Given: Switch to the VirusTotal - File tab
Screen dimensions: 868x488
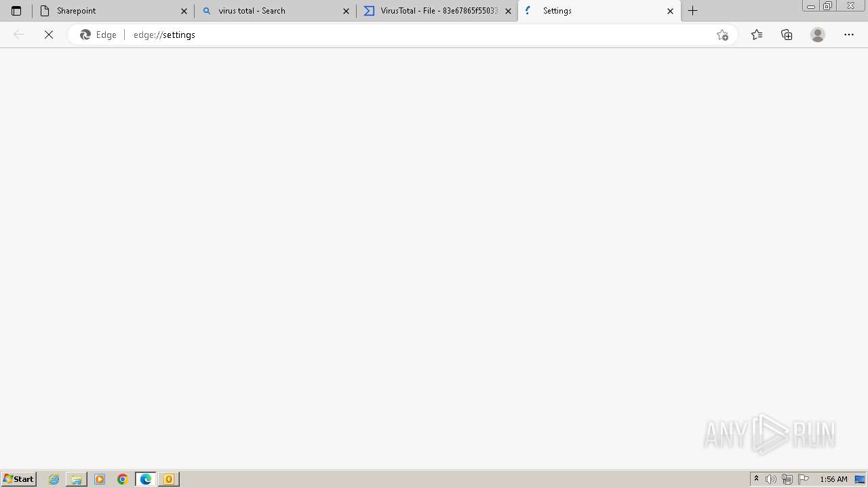Looking at the screenshot, I should coord(437,11).
